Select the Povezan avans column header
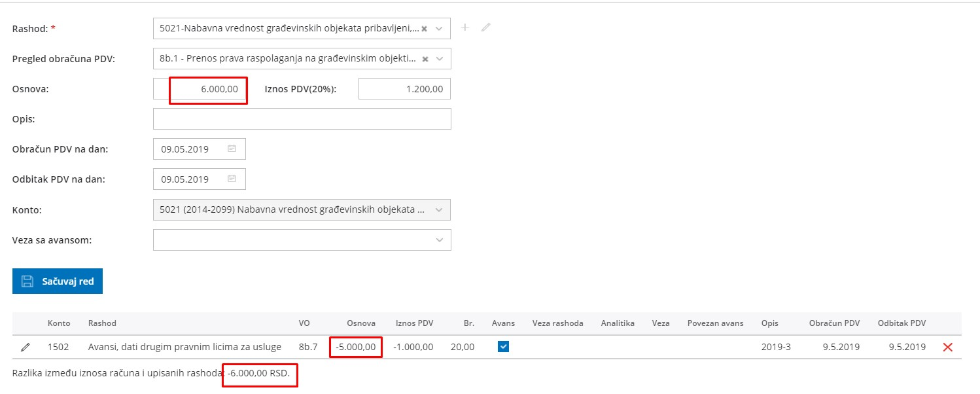This screenshot has width=980, height=394. click(716, 323)
